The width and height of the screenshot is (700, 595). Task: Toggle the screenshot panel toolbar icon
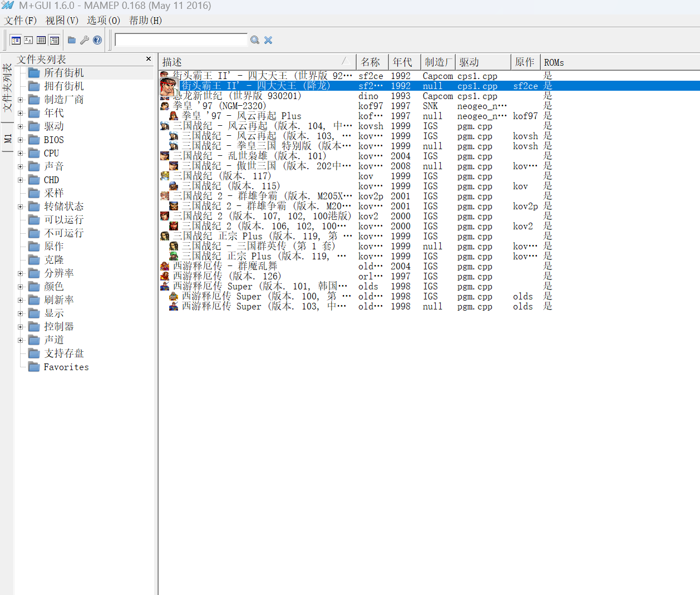pyautogui.click(x=28, y=40)
